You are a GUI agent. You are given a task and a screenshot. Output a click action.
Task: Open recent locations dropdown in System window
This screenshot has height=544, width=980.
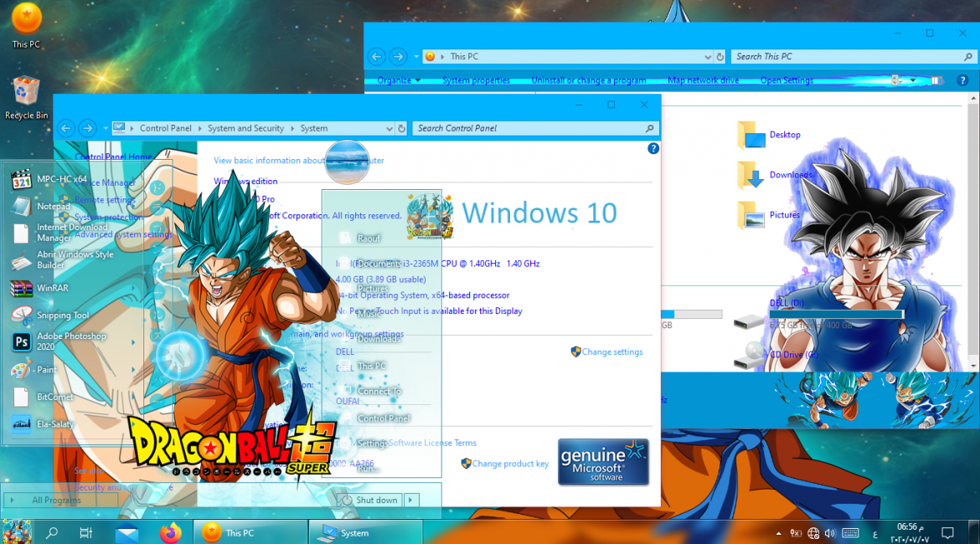pyautogui.click(x=105, y=128)
